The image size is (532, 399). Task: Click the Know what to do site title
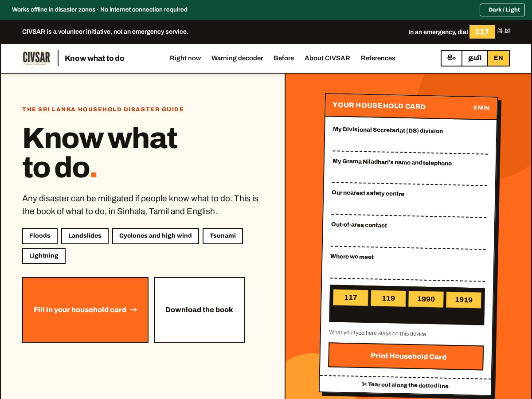click(x=94, y=58)
